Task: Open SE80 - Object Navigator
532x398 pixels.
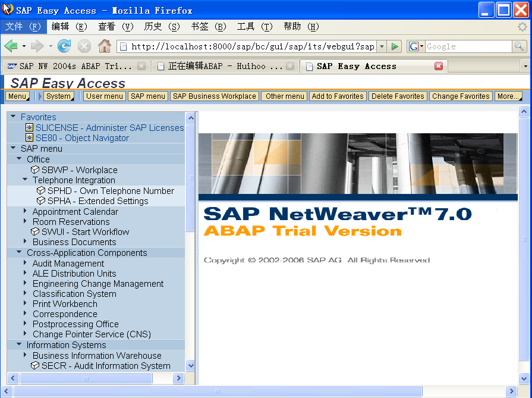Action: pos(81,138)
